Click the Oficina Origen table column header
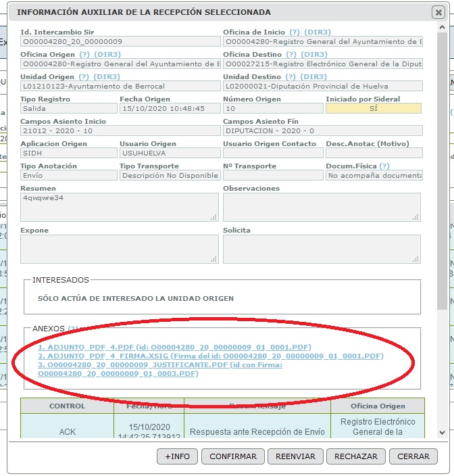This screenshot has width=454, height=476. 378,406
